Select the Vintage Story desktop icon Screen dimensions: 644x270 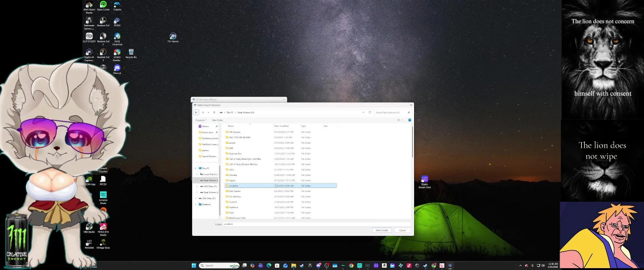[x=103, y=244]
